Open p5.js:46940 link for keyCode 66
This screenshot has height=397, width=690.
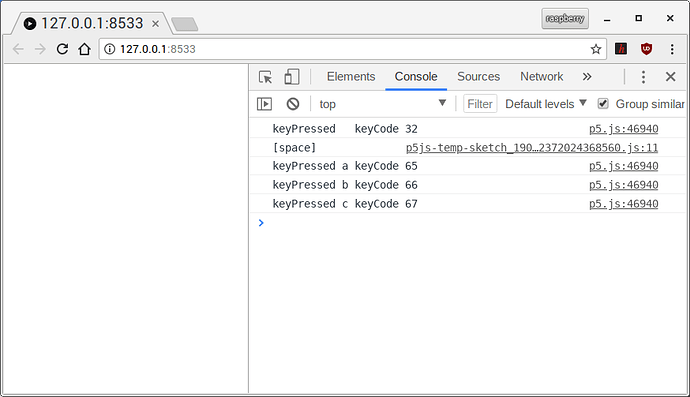(624, 185)
